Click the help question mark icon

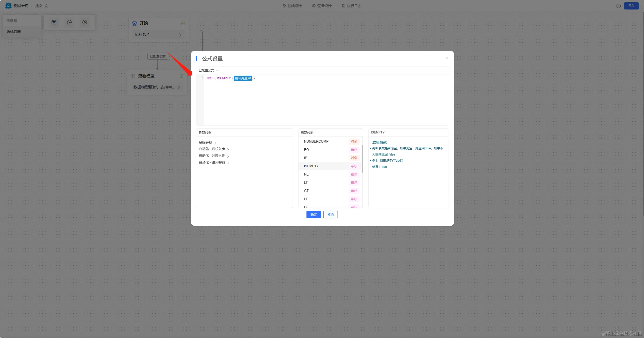[x=618, y=6]
